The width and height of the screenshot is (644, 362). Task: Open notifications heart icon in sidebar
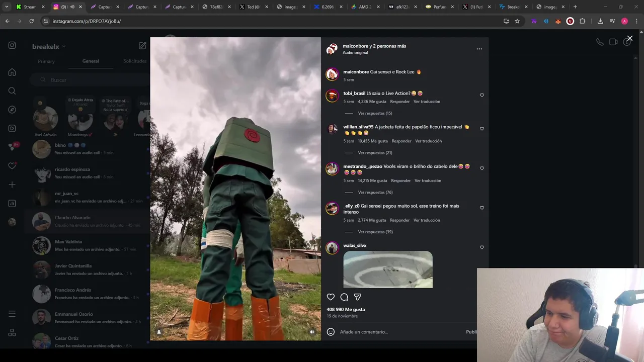pos(12,166)
